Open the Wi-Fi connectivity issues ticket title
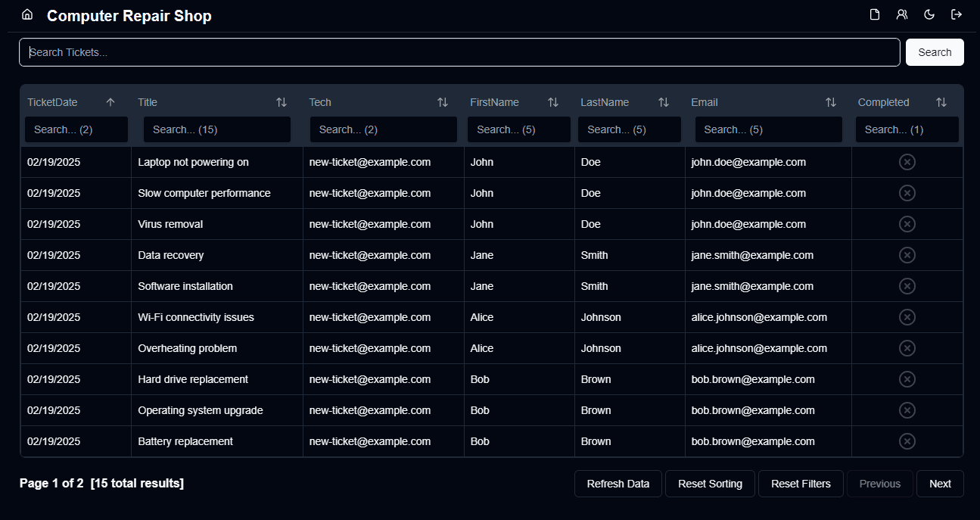980x520 pixels. (196, 317)
